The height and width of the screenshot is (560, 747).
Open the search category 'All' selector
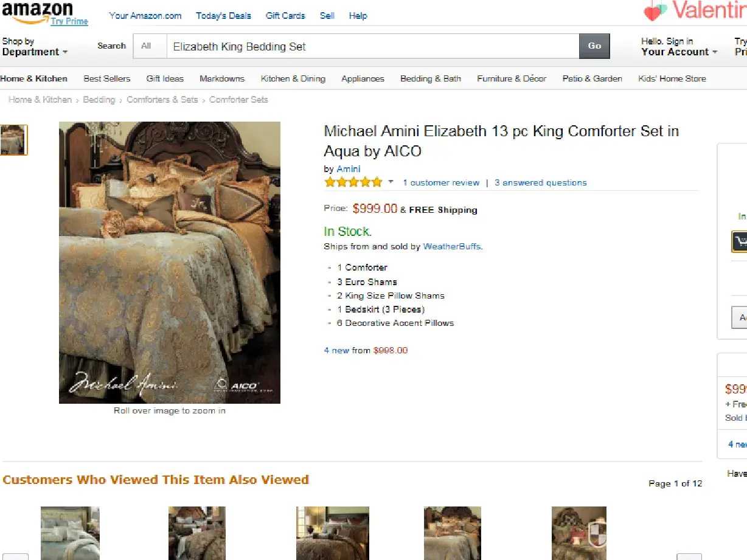click(x=146, y=46)
